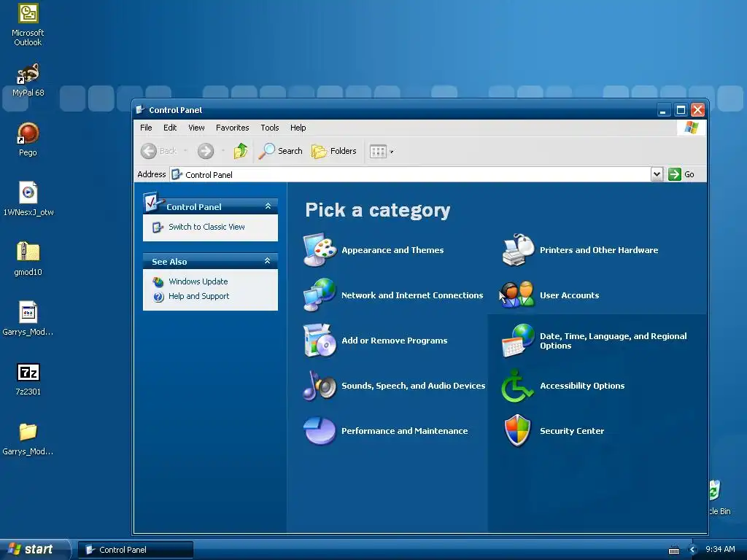Open the Accessibility Options text link

582,386
